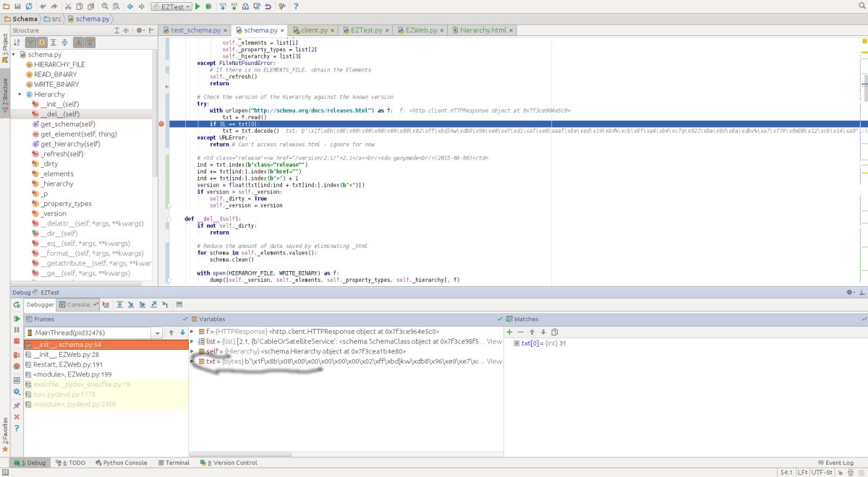
Task: Click the Save All toolbar icon
Action: [x=17, y=6]
